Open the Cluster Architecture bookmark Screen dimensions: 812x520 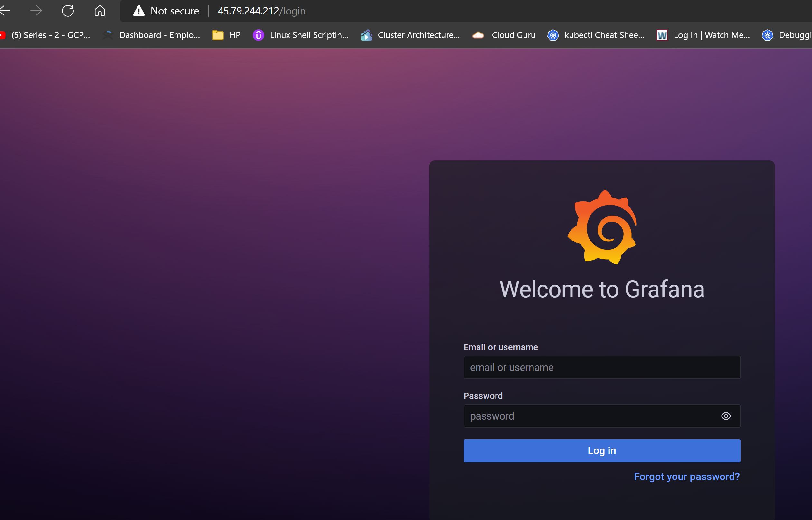point(410,35)
